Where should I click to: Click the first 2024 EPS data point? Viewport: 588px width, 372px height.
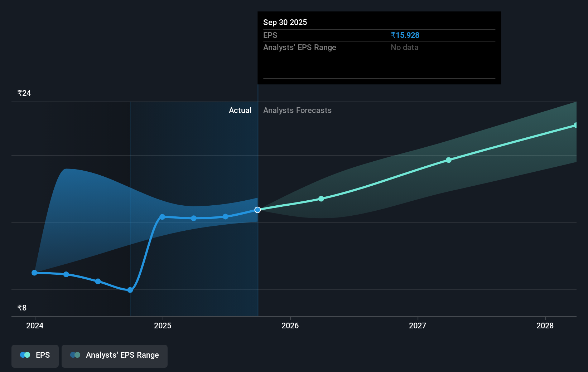click(x=34, y=273)
